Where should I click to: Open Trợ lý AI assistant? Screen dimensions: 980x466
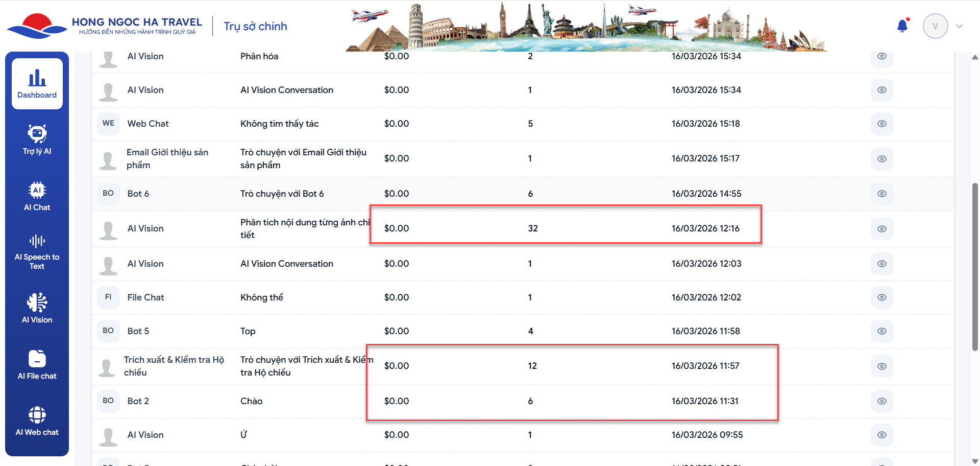point(37,139)
